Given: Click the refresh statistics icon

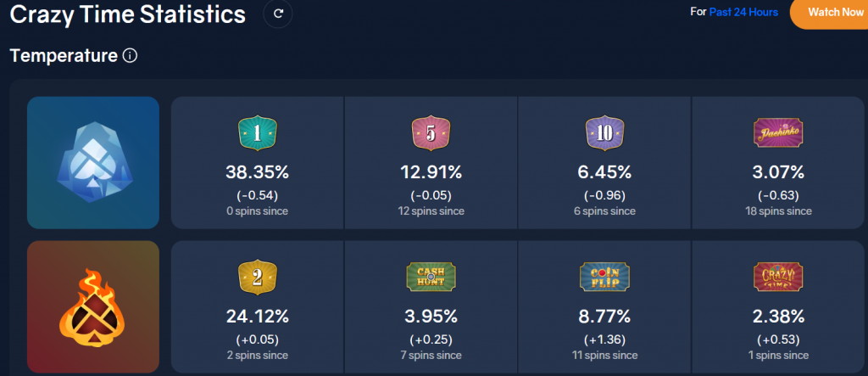Looking at the screenshot, I should coord(277,14).
